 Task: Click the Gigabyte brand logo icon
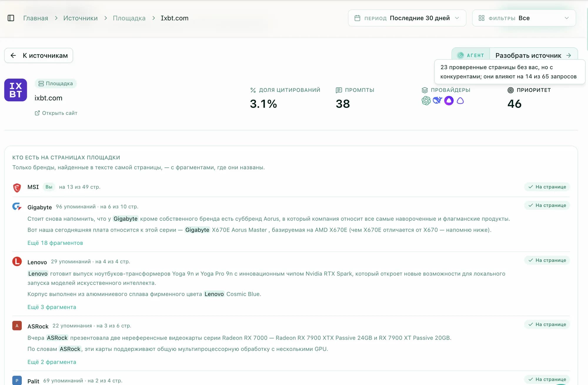[x=17, y=207]
